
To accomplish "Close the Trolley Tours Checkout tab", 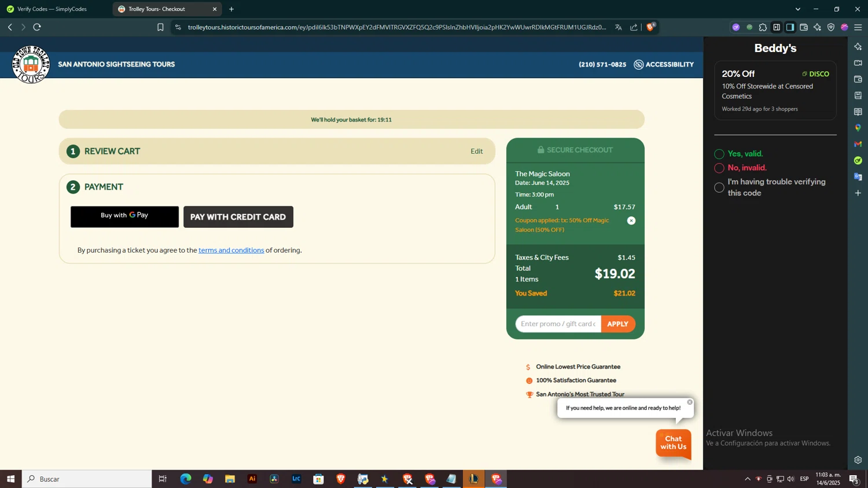I will [x=215, y=9].
